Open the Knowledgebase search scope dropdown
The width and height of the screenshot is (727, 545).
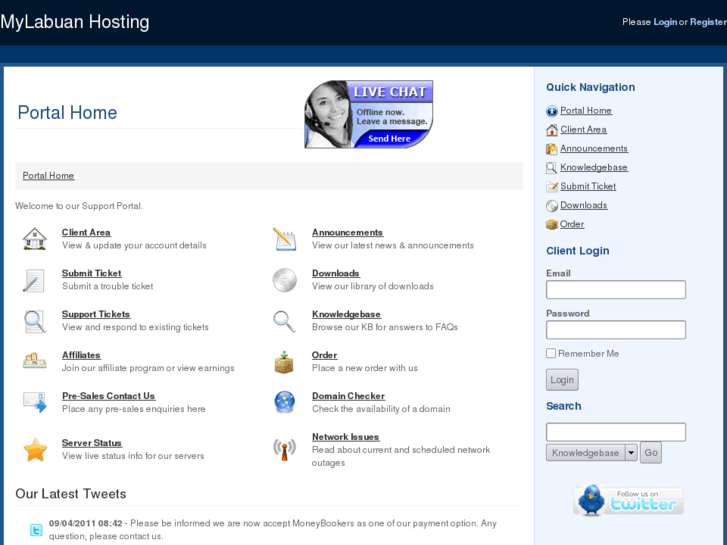pos(592,453)
